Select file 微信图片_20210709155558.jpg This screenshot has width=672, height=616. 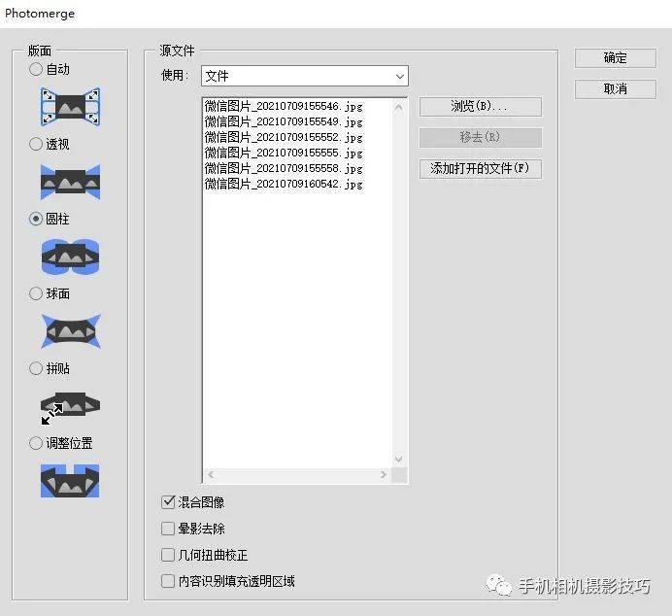point(284,168)
